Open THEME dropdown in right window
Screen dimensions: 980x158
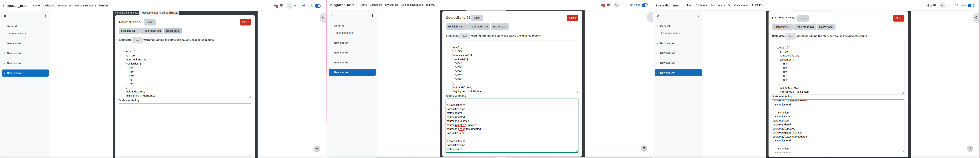point(758,5)
